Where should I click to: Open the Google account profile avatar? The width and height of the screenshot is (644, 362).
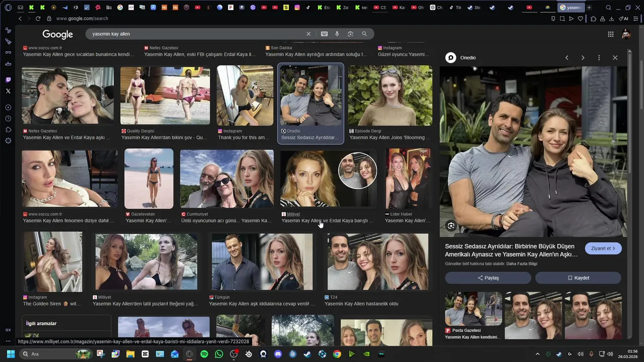tap(626, 34)
